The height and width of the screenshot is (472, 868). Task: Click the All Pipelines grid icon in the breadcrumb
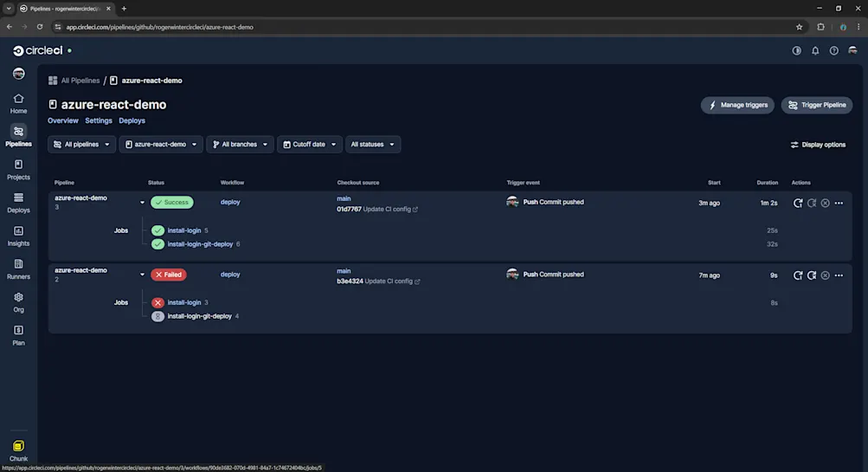pos(53,81)
